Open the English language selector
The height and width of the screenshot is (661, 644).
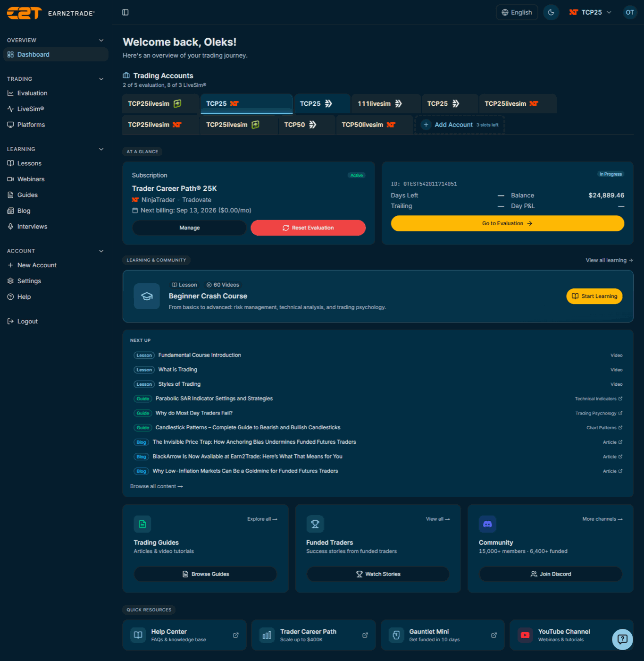[517, 12]
